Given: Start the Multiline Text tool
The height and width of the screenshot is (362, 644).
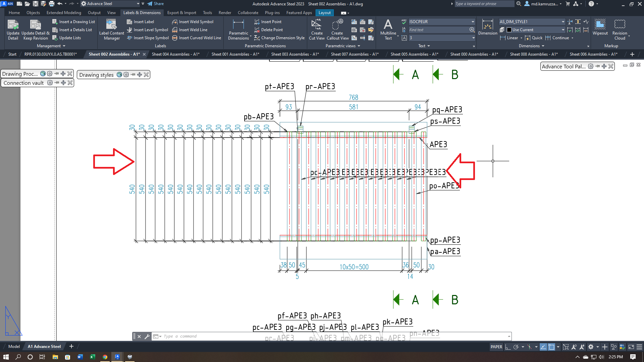Looking at the screenshot, I should tap(388, 28).
